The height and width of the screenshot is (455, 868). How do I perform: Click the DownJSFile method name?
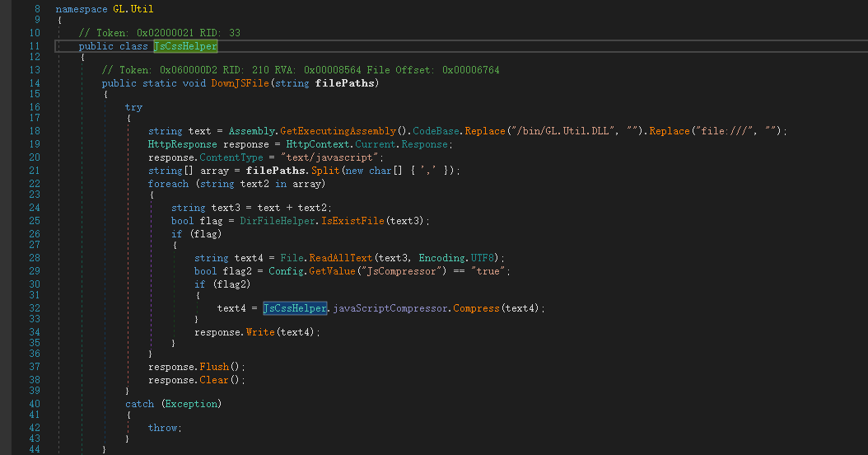[240, 83]
